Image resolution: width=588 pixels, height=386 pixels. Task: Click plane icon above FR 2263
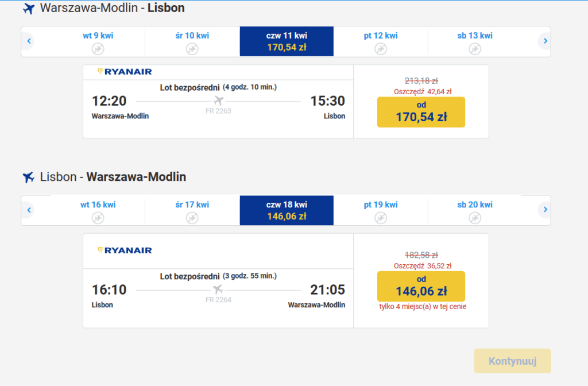(x=218, y=101)
